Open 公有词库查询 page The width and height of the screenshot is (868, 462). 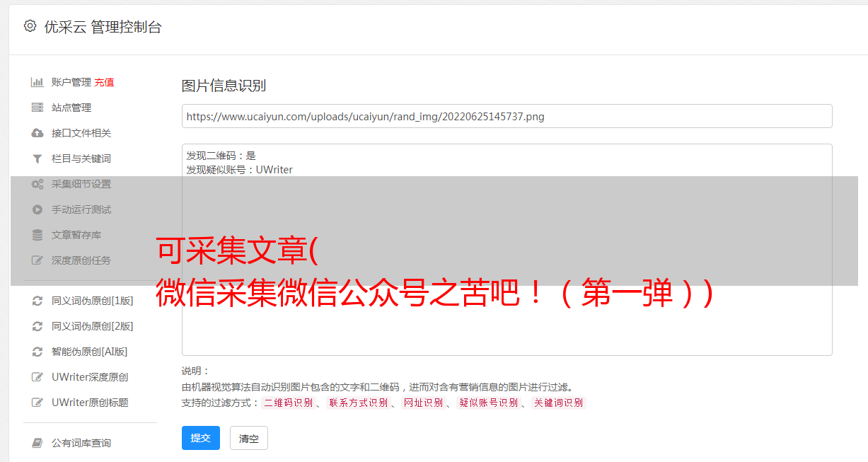click(81, 443)
